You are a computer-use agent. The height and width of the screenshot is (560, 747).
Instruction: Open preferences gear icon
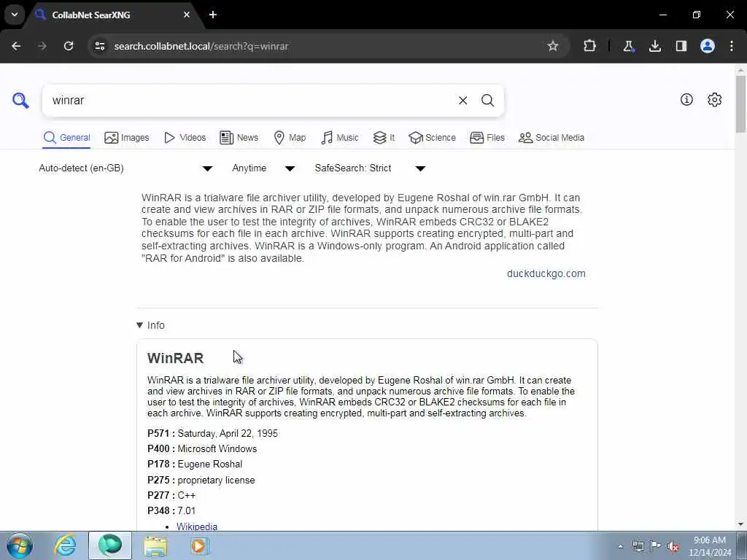714,99
